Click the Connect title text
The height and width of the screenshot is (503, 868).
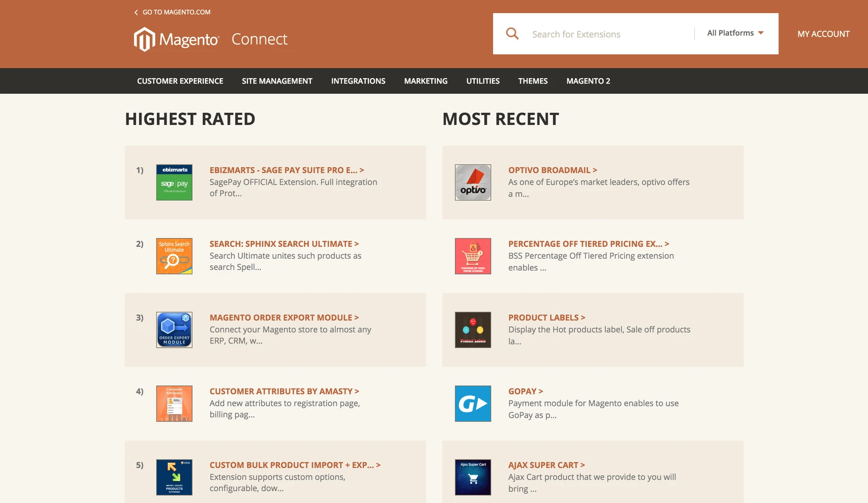coord(259,39)
